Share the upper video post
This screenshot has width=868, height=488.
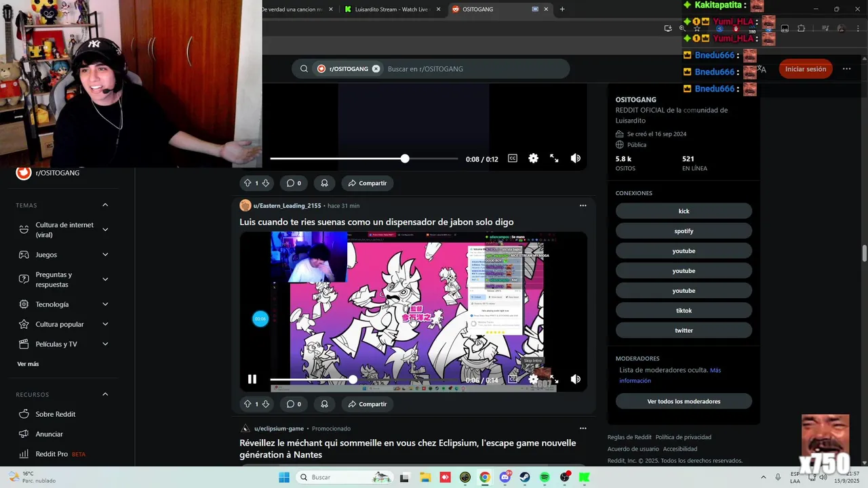(x=368, y=183)
